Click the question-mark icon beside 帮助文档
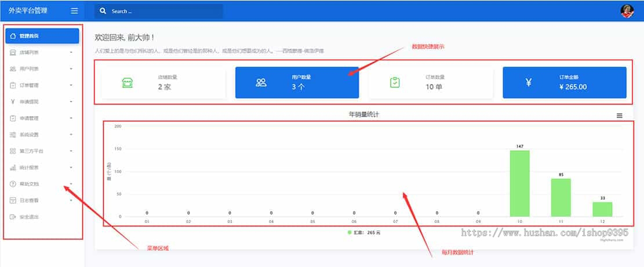The height and width of the screenshot is (267, 644). [x=13, y=184]
